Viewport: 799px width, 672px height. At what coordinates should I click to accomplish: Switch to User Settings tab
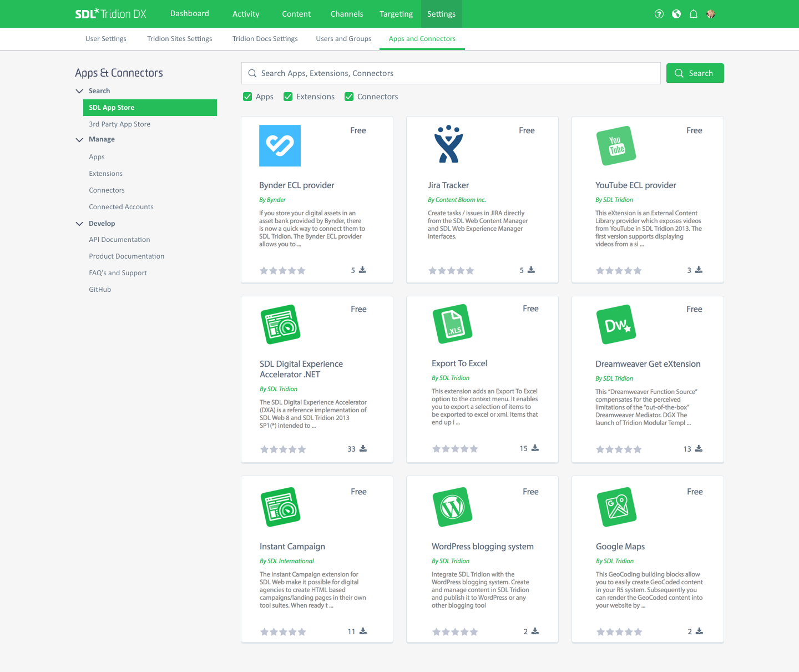point(106,39)
